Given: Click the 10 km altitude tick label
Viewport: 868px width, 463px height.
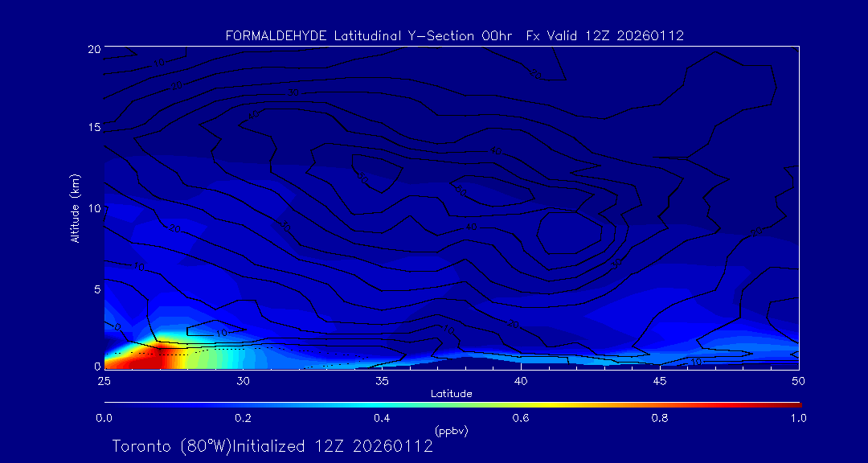Looking at the screenshot, I should click(x=92, y=207).
